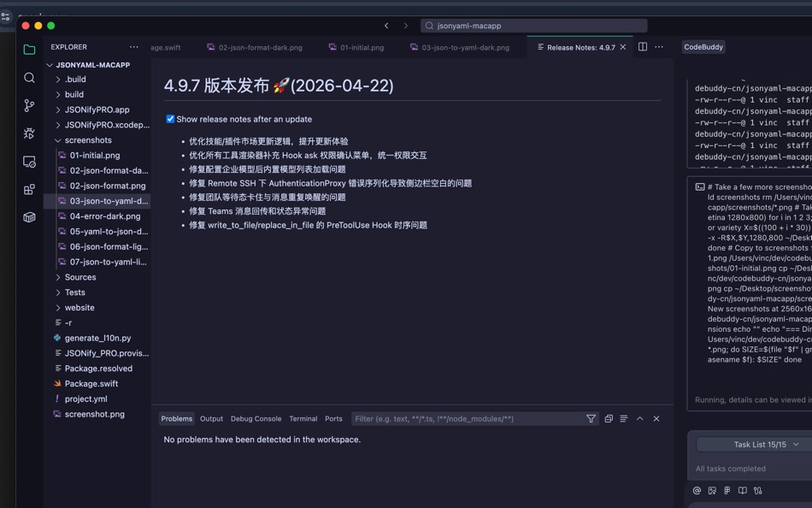812x508 pixels.
Task: Open Package.resolved in the file tree
Action: click(98, 369)
